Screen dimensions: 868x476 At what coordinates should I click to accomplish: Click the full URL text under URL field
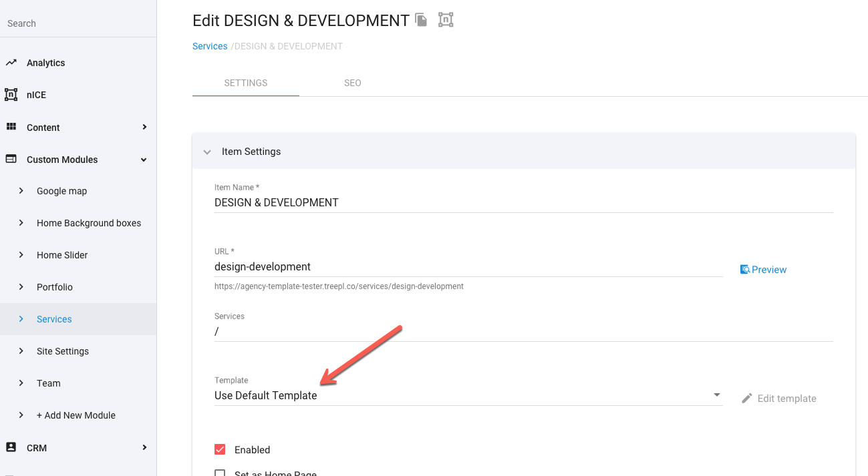coord(339,286)
